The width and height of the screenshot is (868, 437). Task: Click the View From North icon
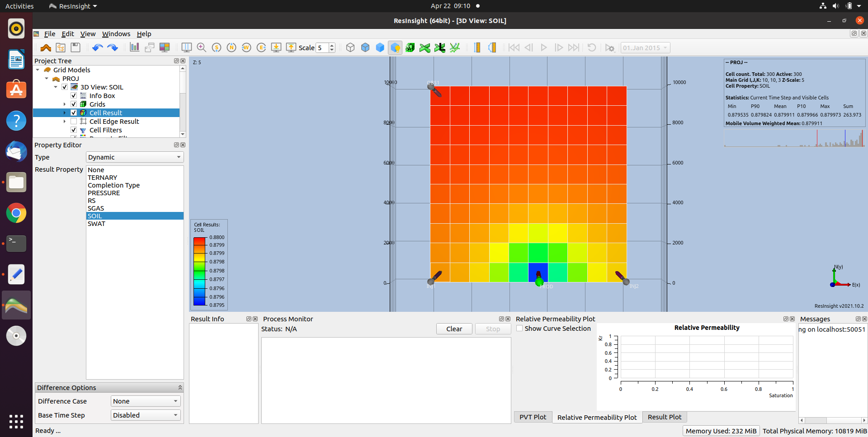231,47
